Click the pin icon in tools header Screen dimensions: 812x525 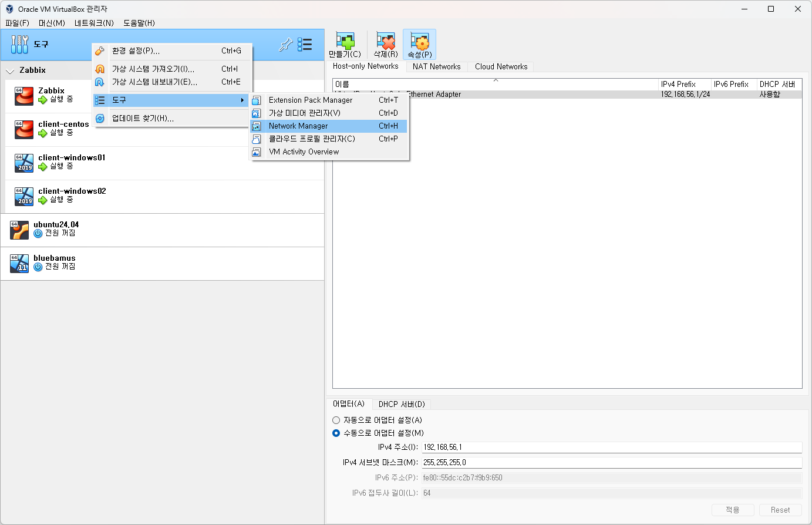tap(285, 45)
